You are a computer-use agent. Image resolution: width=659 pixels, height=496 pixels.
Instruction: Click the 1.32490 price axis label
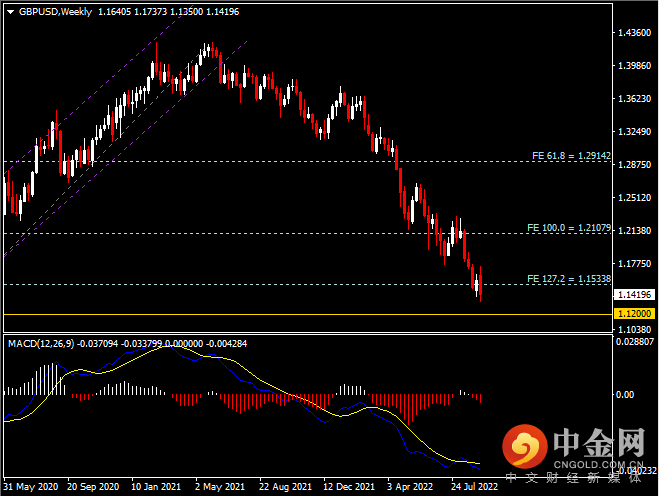click(x=635, y=132)
